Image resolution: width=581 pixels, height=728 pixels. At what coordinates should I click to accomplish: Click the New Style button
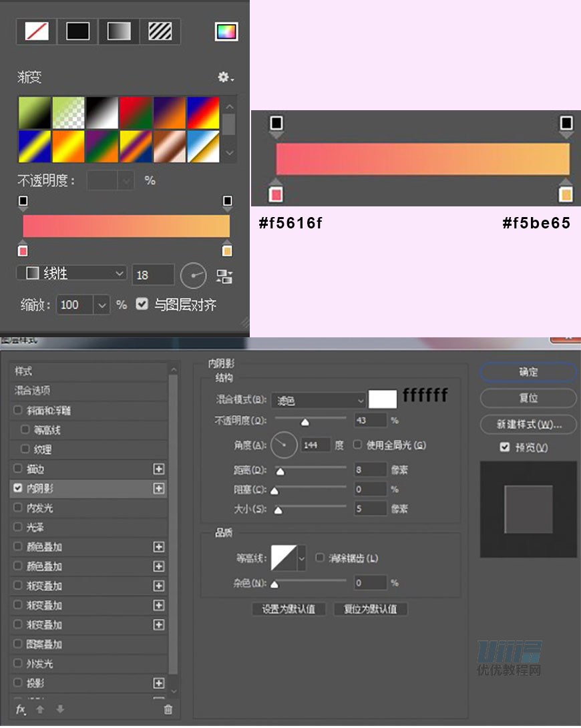coord(528,424)
